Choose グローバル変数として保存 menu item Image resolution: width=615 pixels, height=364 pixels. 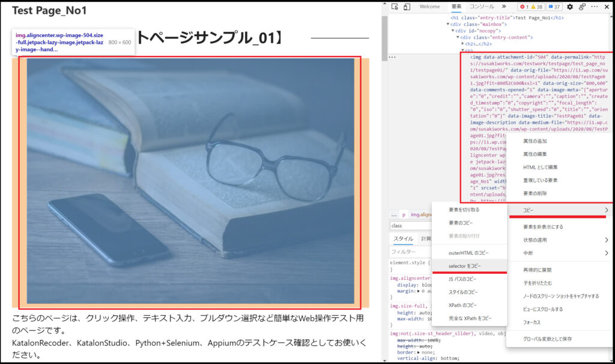[x=547, y=339]
